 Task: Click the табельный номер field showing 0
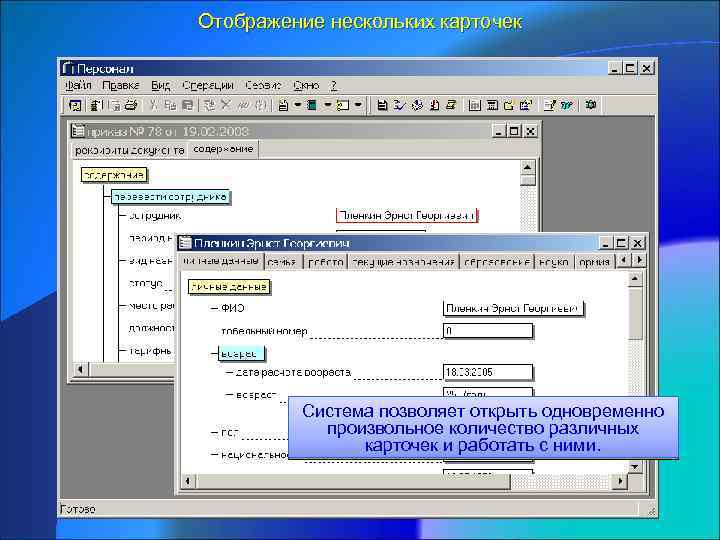[488, 331]
